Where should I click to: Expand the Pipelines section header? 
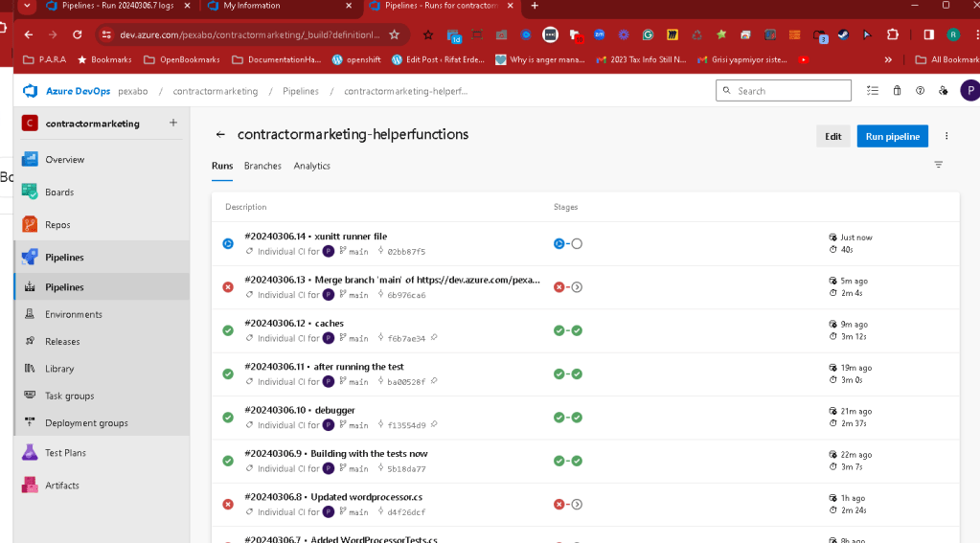click(102, 257)
